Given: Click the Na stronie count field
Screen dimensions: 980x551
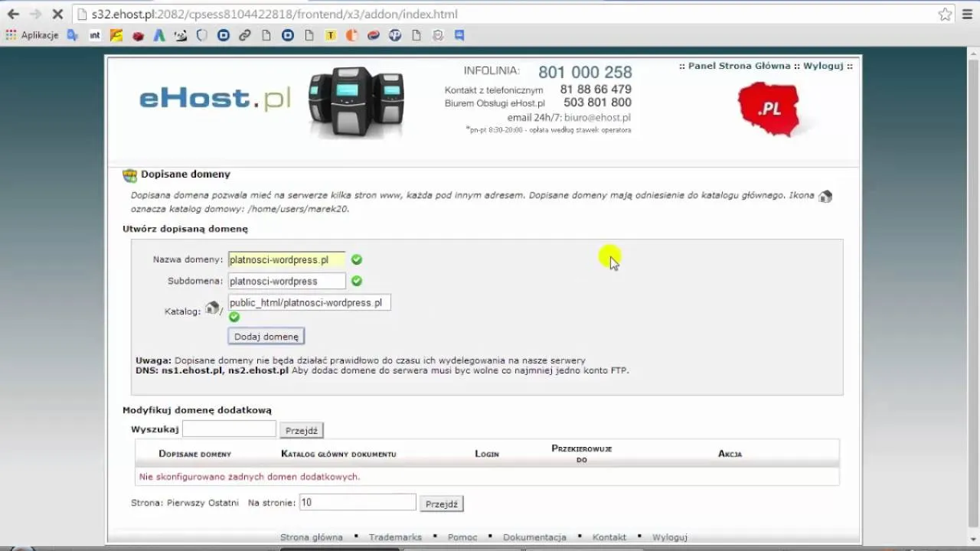Looking at the screenshot, I should [x=358, y=503].
